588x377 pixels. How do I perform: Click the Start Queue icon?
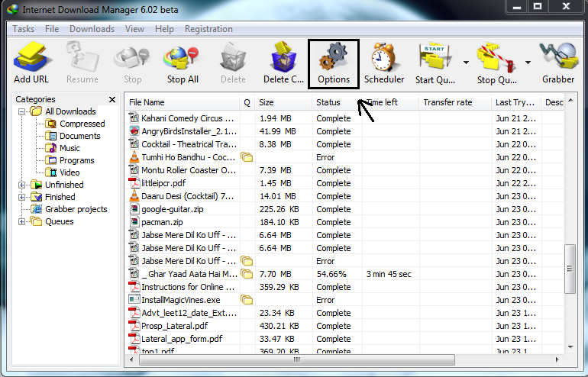tap(435, 57)
